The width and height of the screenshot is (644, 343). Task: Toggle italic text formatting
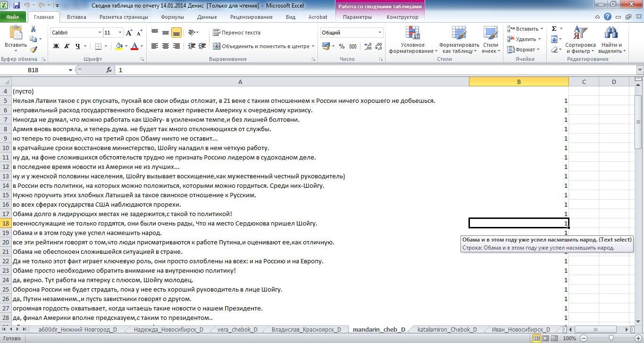[x=67, y=46]
